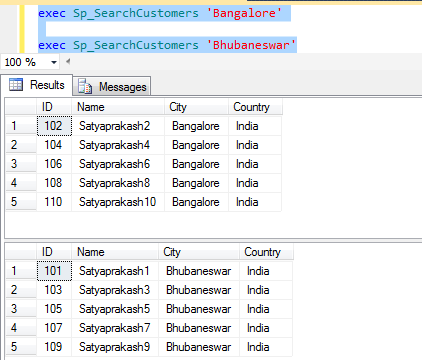Click India country cell for Satyaprakash7

266,328
